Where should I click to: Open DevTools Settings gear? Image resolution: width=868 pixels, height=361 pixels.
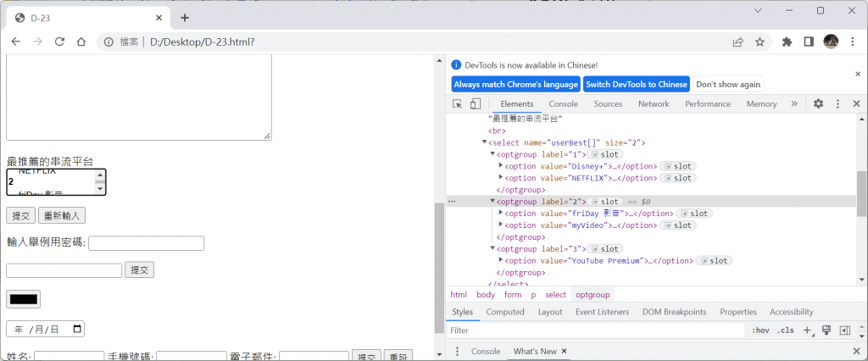click(x=818, y=103)
